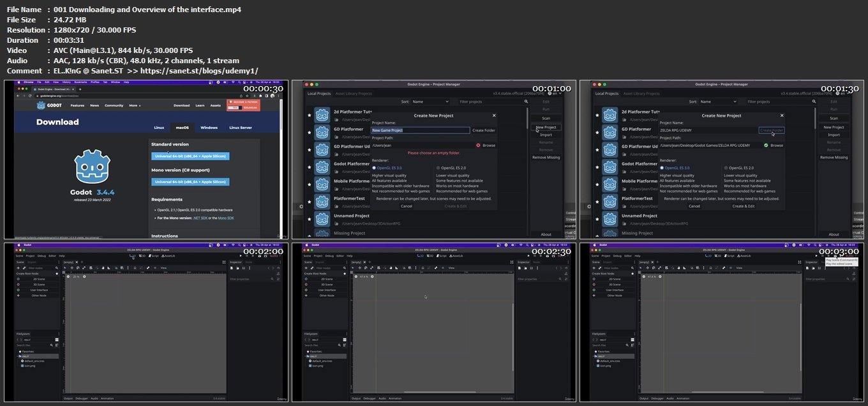Screen dimensions: 868x406
Task: Create a User Interface root node at 00:02:00
Action: 37,290
